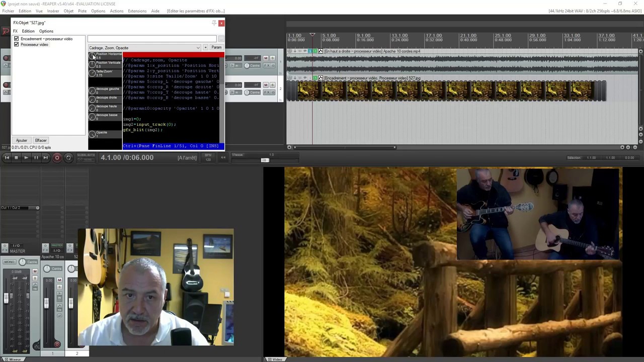This screenshot has width=644, height=362.
Task: Adjust the decoupe basse knob
Action: click(92, 117)
